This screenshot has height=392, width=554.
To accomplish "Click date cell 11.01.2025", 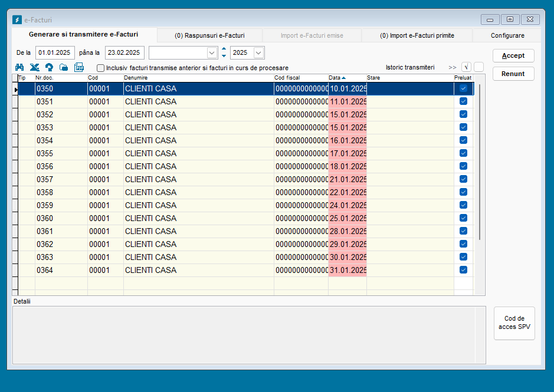I will 348,102.
